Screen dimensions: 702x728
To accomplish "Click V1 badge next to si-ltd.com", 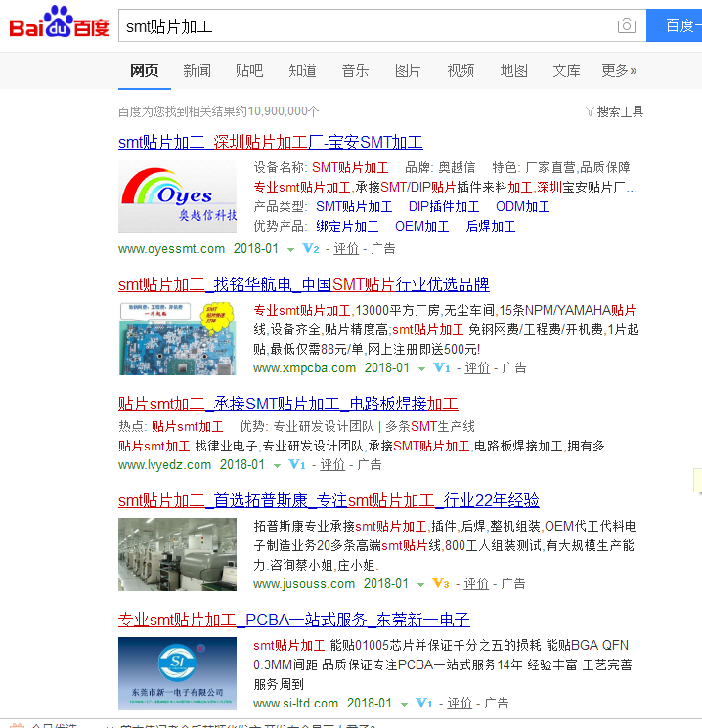I will [x=424, y=704].
